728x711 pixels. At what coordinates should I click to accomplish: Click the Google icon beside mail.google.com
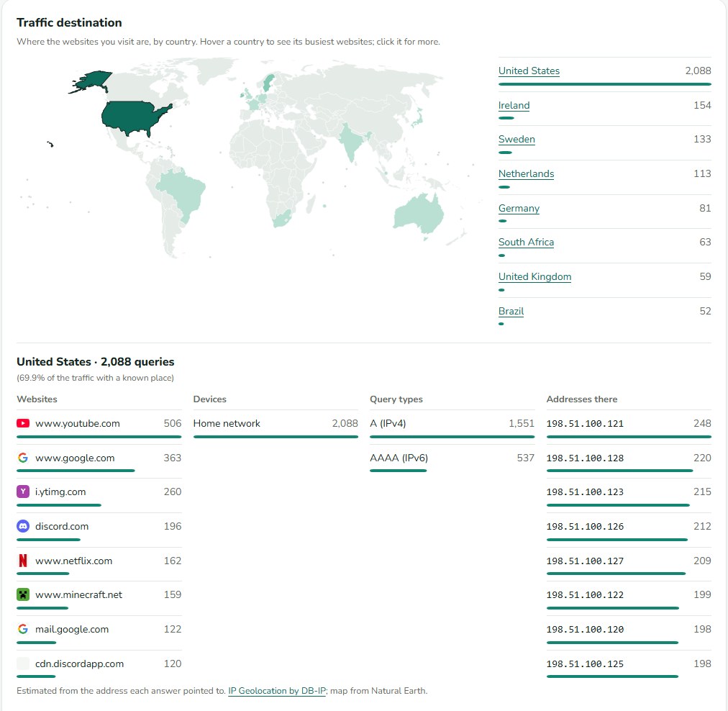(23, 629)
